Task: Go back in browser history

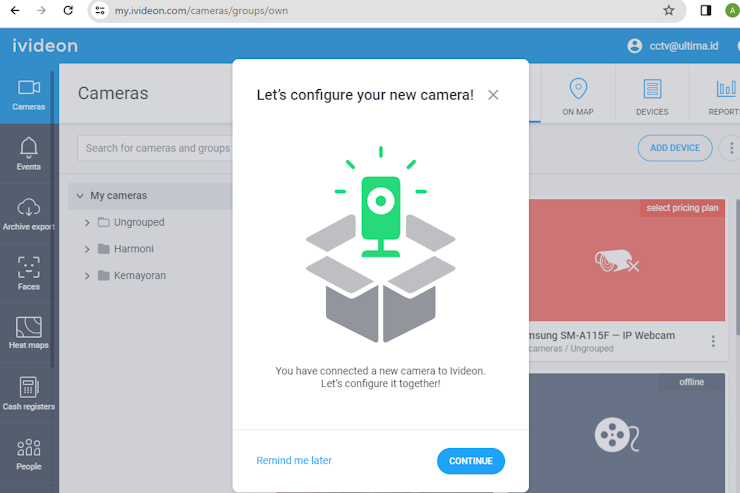Action: pos(15,10)
